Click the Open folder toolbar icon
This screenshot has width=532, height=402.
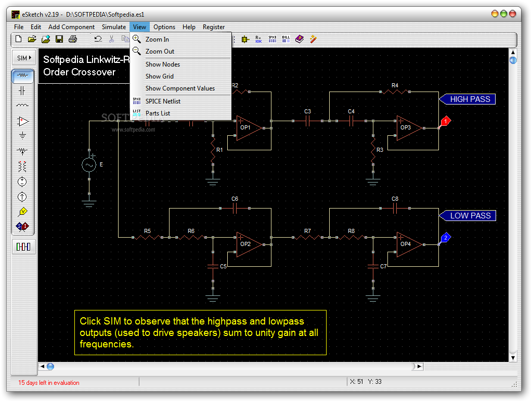pyautogui.click(x=32, y=39)
